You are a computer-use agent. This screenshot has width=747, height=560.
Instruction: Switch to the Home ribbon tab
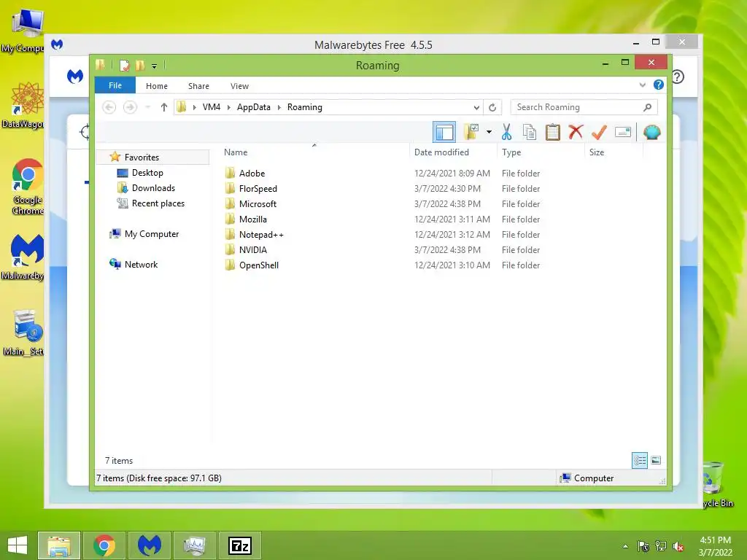click(x=157, y=86)
